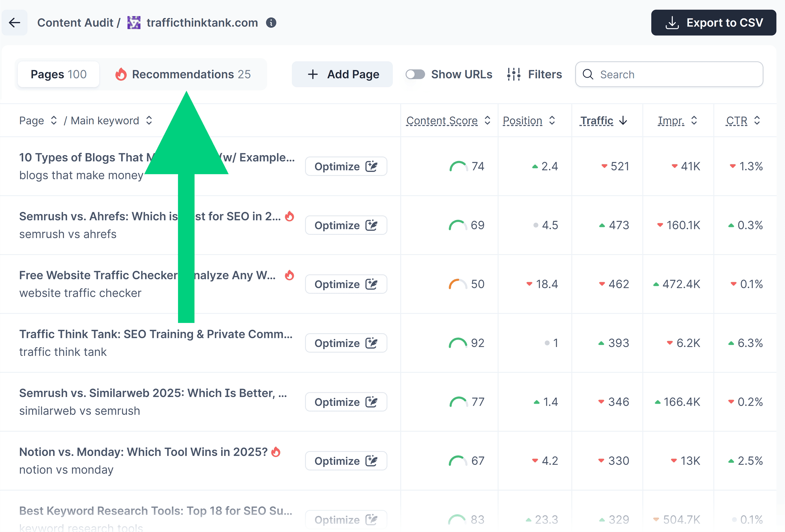This screenshot has width=785, height=532.
Task: Focus the Search input field
Action: [x=669, y=74]
